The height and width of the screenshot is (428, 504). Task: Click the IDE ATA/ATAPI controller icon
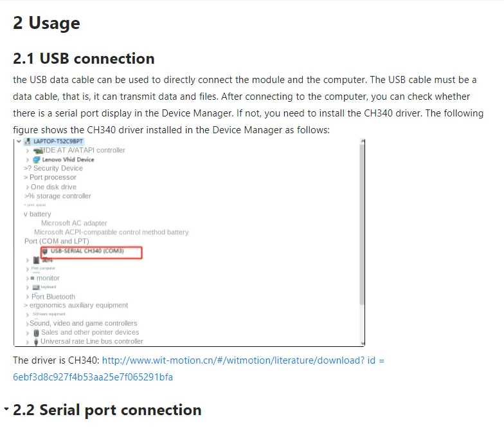[39, 151]
